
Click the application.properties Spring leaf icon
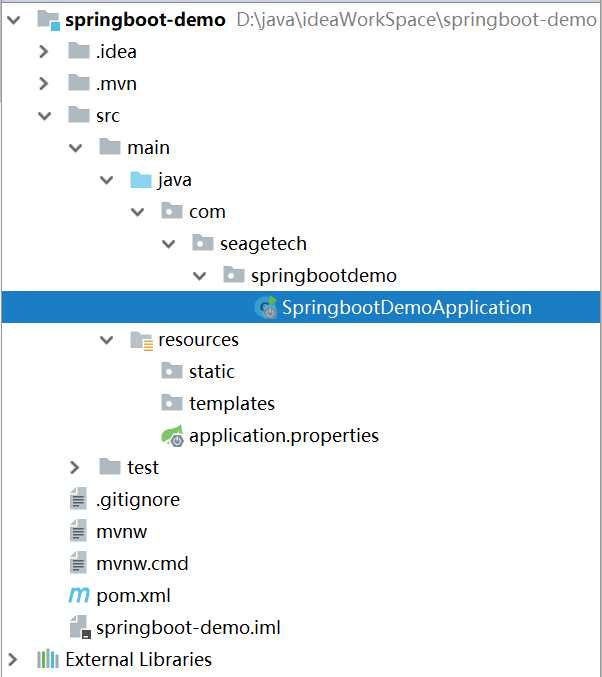[172, 435]
